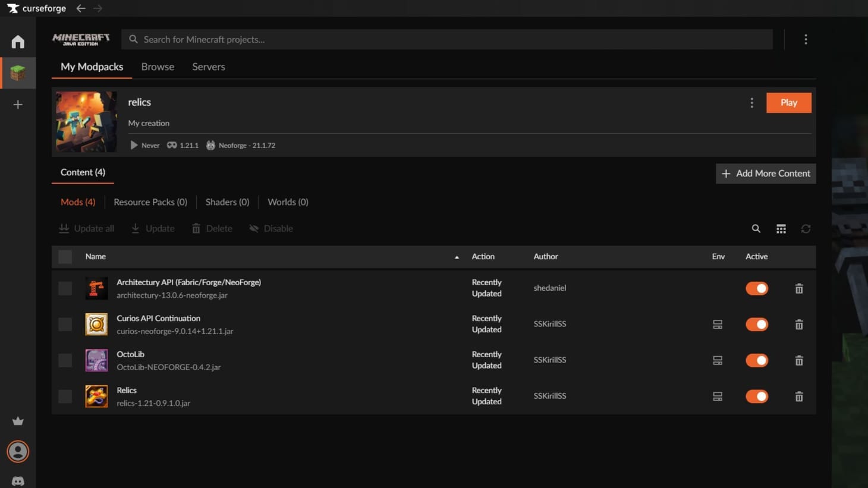The image size is (868, 488).
Task: Open search within installed mods
Action: [756, 228]
